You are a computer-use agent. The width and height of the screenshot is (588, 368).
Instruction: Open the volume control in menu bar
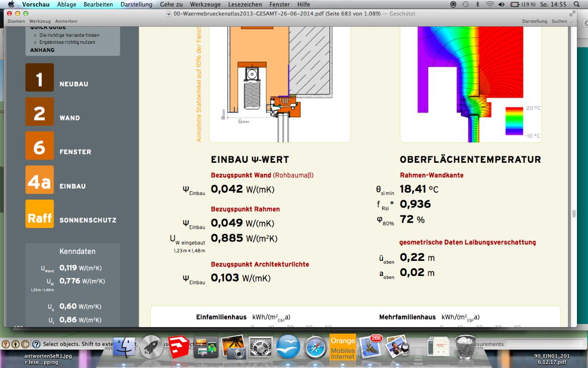pyautogui.click(x=501, y=4)
